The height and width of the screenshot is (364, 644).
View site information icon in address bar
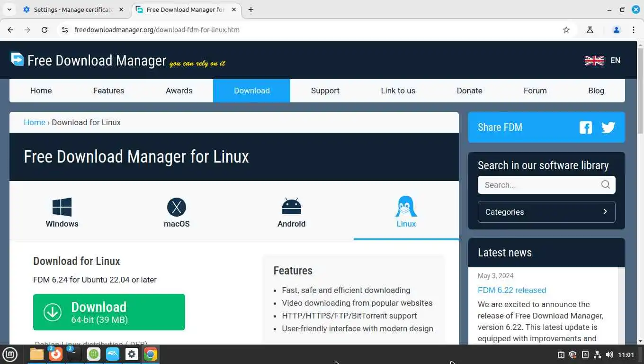click(65, 30)
